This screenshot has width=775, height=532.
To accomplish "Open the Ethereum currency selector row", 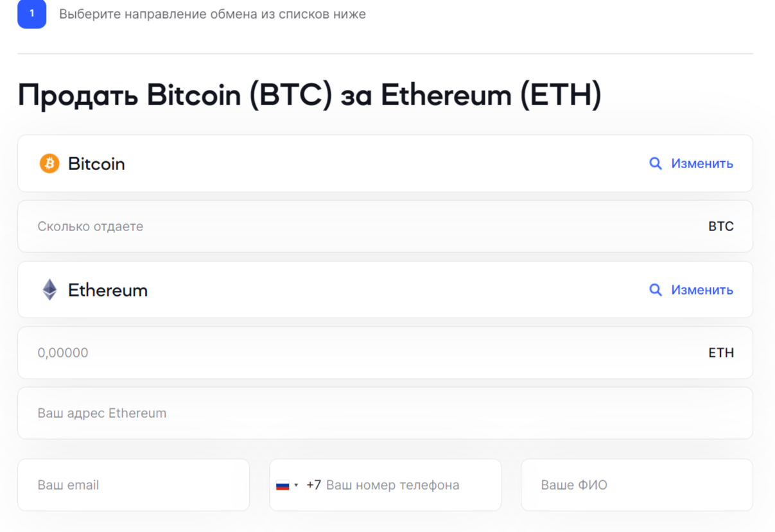I will [321, 290].
